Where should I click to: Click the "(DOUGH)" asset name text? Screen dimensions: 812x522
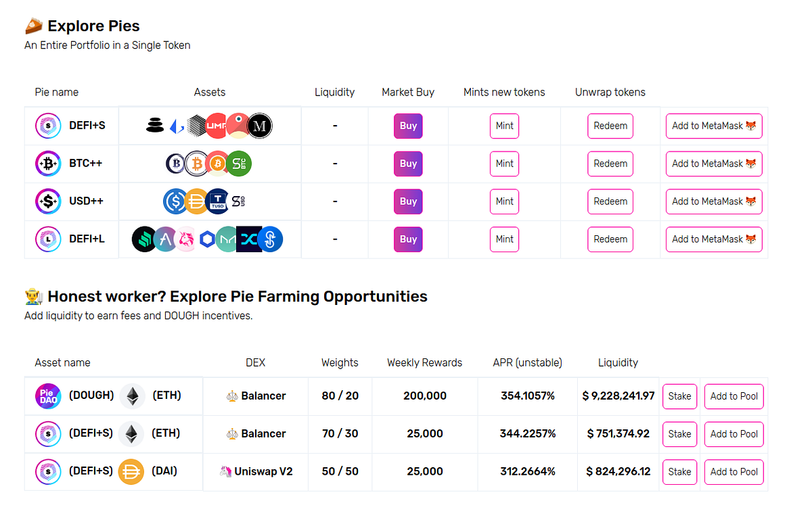click(91, 395)
